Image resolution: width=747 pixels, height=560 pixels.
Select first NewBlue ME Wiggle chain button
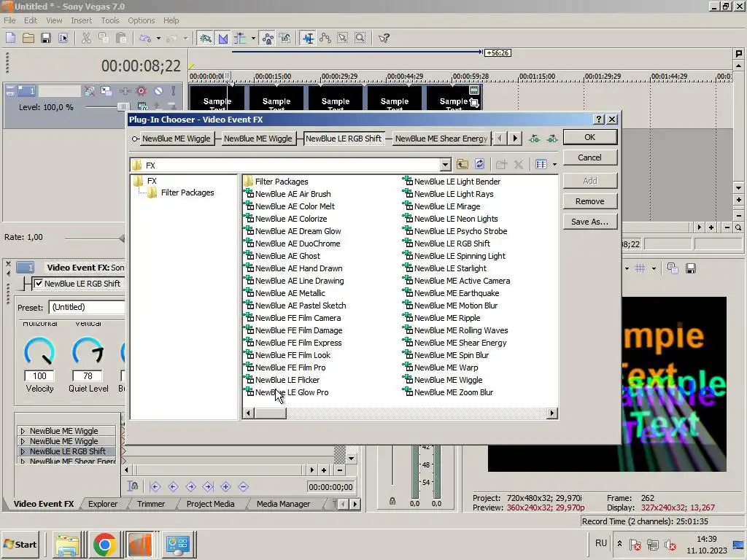click(x=176, y=139)
